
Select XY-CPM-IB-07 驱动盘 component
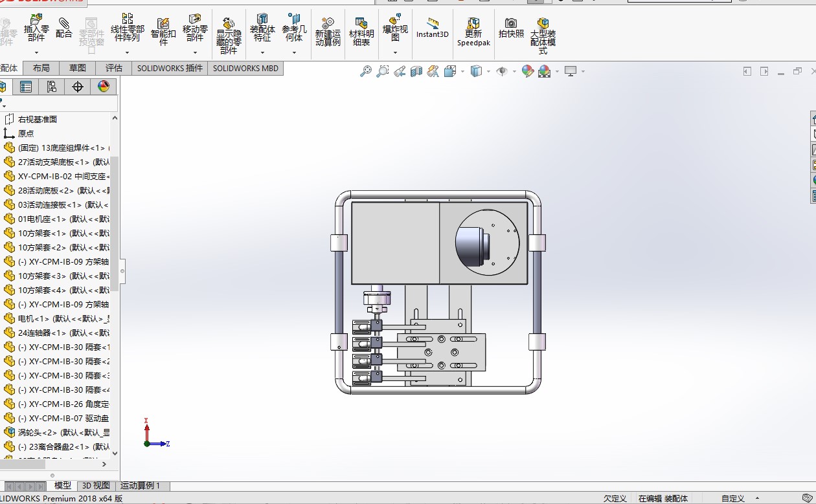[x=63, y=418]
